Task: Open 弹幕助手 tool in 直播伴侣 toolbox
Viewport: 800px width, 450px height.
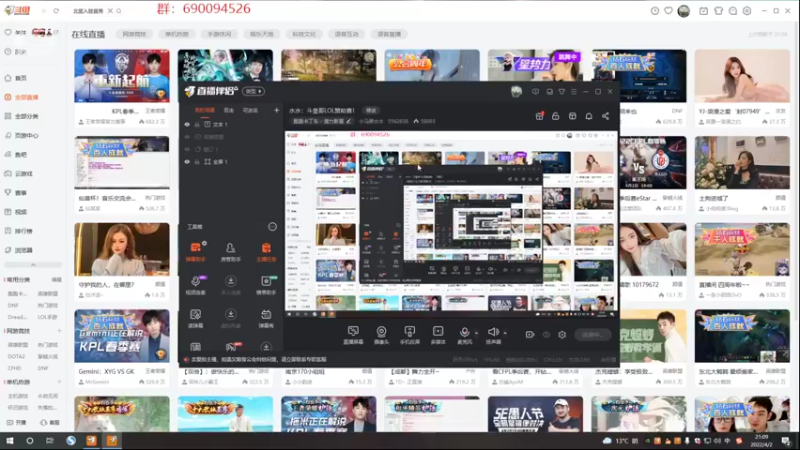Action: point(195,252)
